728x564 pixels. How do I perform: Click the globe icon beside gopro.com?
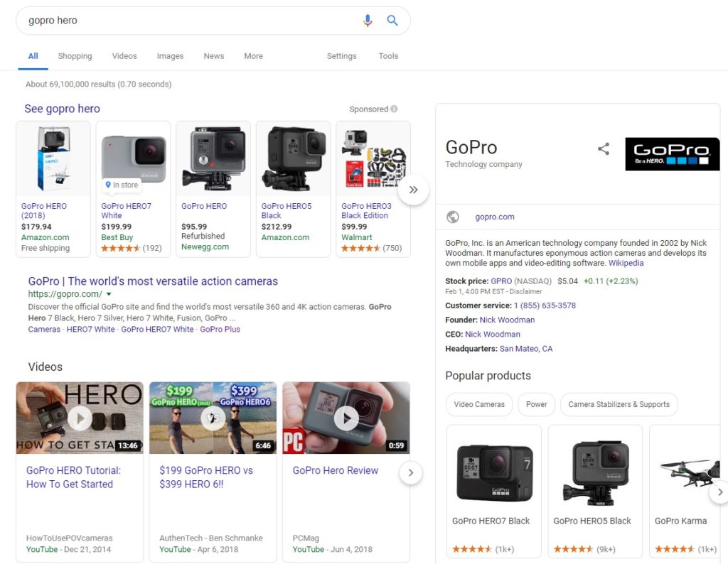click(x=453, y=217)
